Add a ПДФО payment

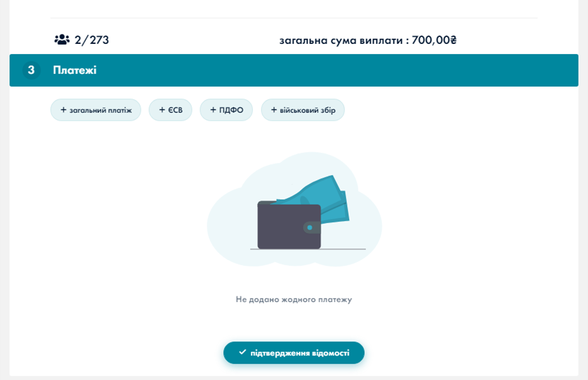tap(226, 110)
